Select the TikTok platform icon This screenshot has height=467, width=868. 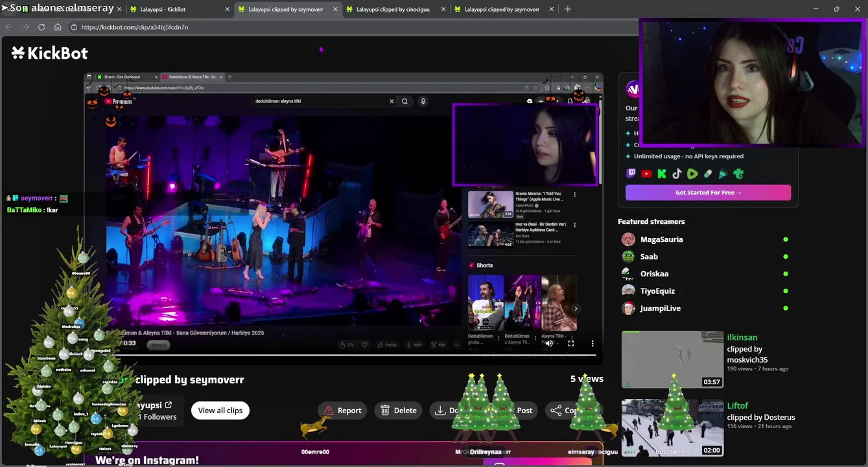click(677, 174)
